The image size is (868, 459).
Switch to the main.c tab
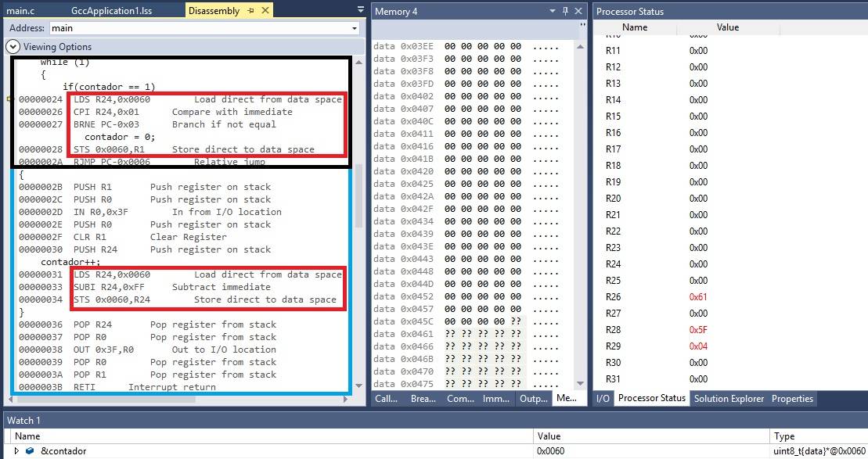[x=21, y=11]
